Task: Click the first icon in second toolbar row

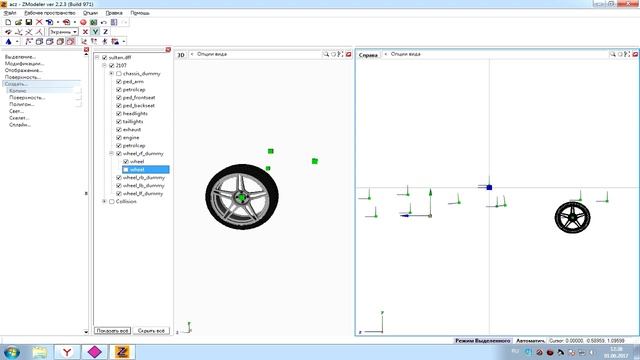Action: click(8, 31)
